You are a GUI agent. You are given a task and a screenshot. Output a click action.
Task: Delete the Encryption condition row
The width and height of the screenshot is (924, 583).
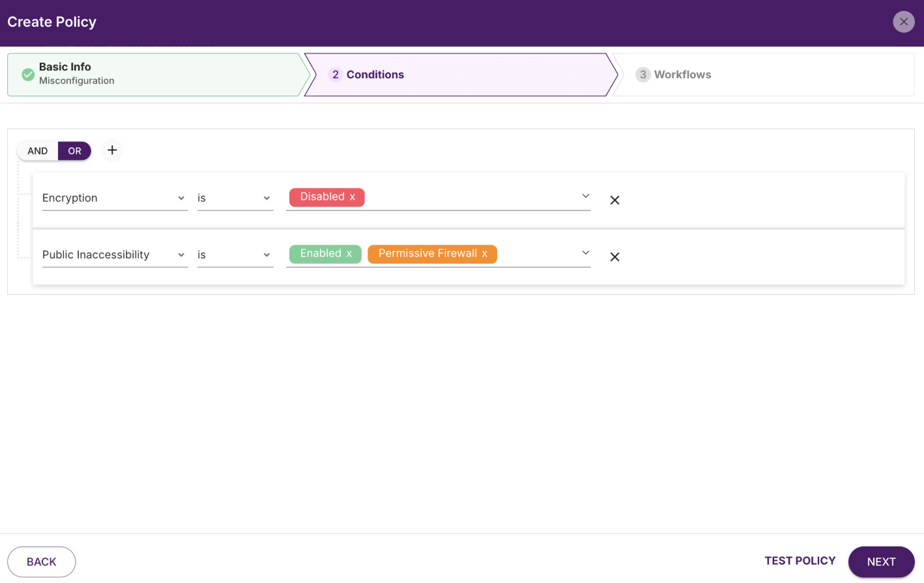click(614, 200)
